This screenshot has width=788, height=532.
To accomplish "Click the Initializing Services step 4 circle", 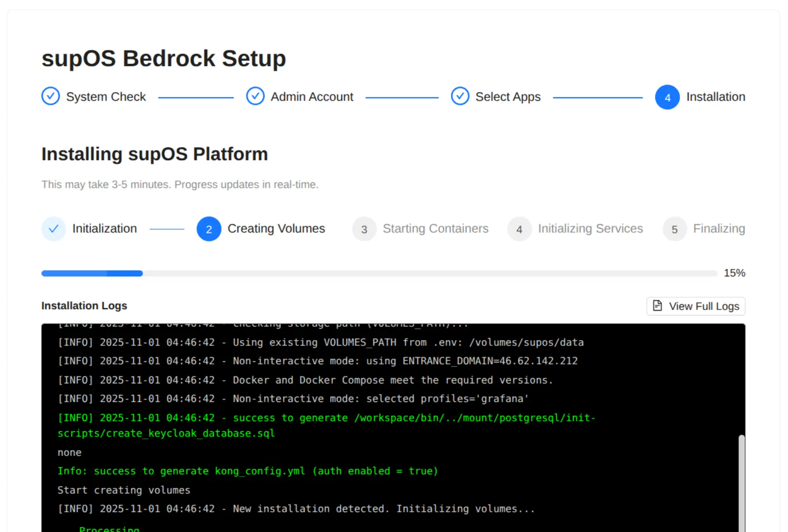I will 519,229.
